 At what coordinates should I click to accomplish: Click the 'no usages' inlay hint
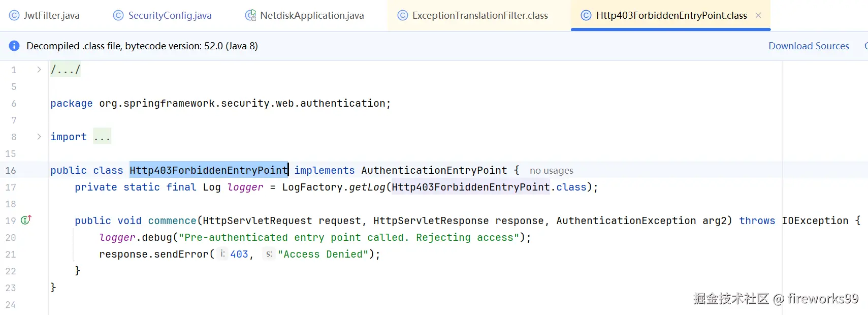pos(552,171)
